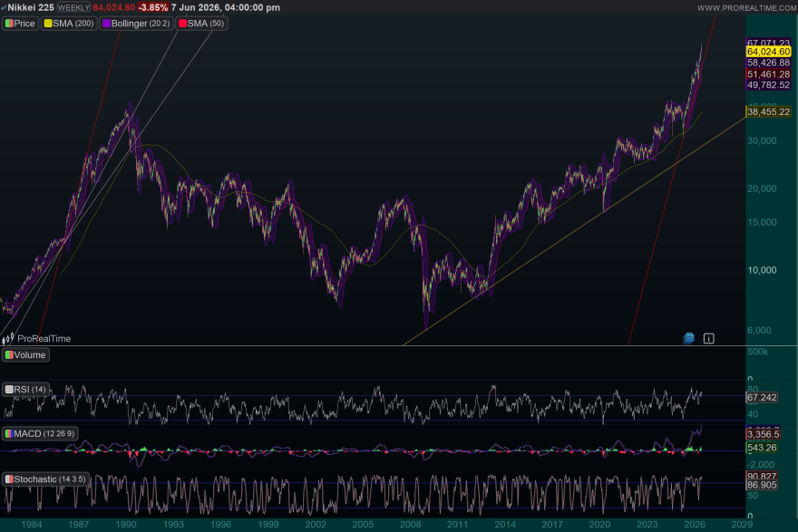Click the 10,000 price axis tick
Image resolution: width=798 pixels, height=532 pixels.
pyautogui.click(x=762, y=270)
